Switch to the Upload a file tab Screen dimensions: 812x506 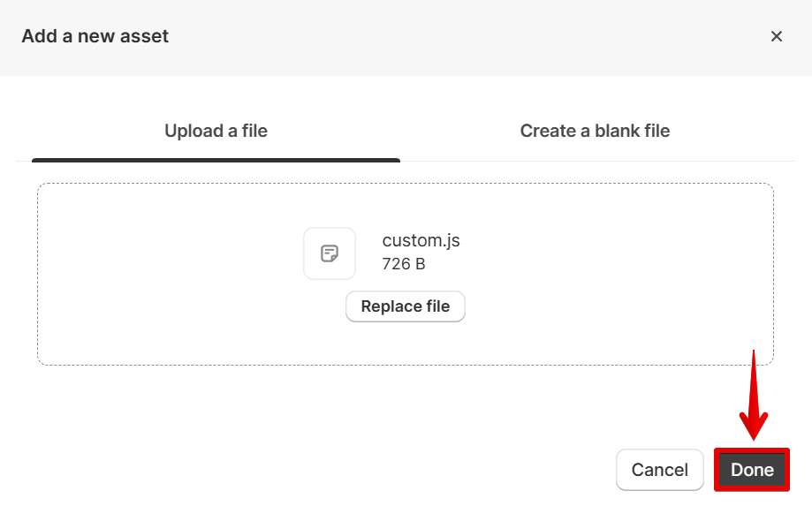pyautogui.click(x=216, y=131)
